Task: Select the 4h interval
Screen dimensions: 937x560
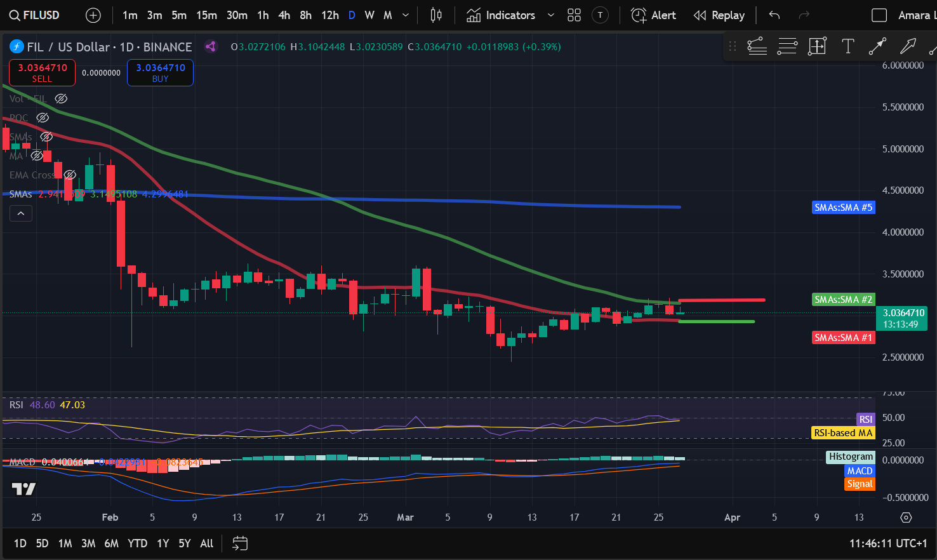Action: click(x=284, y=15)
